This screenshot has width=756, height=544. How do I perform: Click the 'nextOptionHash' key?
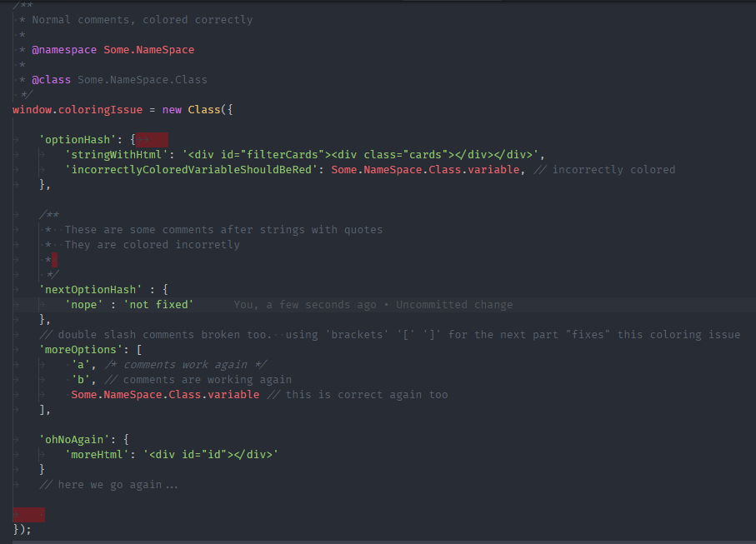point(91,290)
